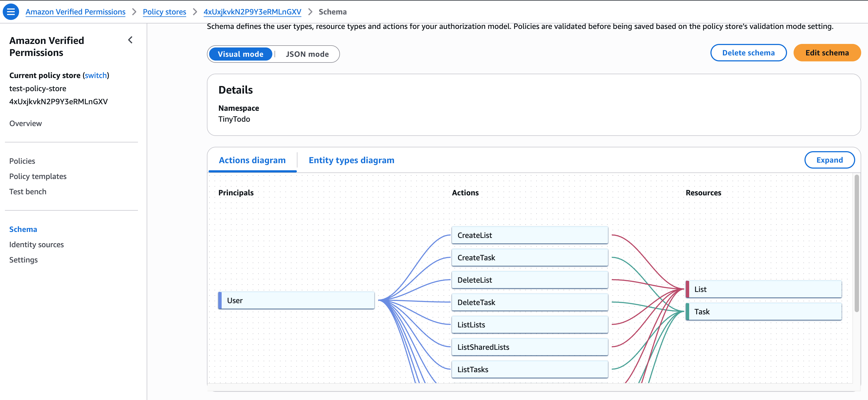Image resolution: width=868 pixels, height=400 pixels.
Task: Expand the diagram with the Expand button
Action: point(829,160)
